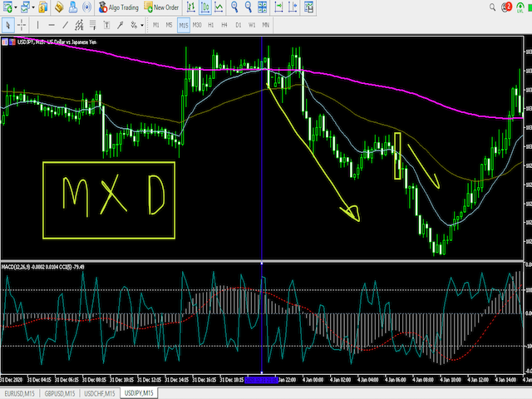Click the '31 Dec 04:15' time axis label
Viewport: 532px width, 399px height.
tap(39, 380)
